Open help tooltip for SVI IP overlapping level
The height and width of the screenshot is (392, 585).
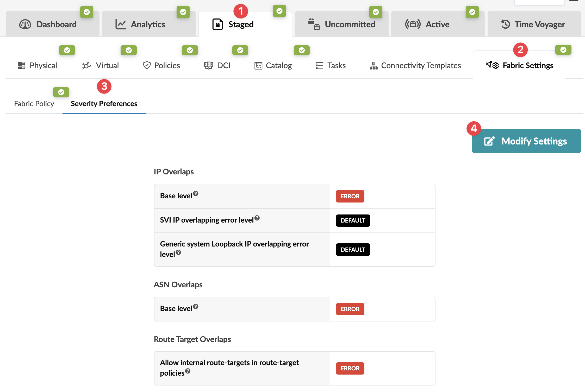[257, 218]
